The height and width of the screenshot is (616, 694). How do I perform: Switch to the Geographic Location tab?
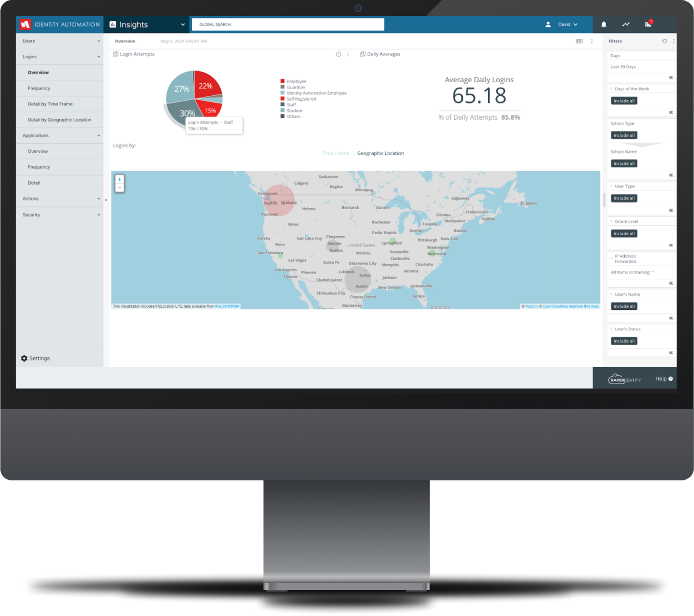[x=380, y=153]
